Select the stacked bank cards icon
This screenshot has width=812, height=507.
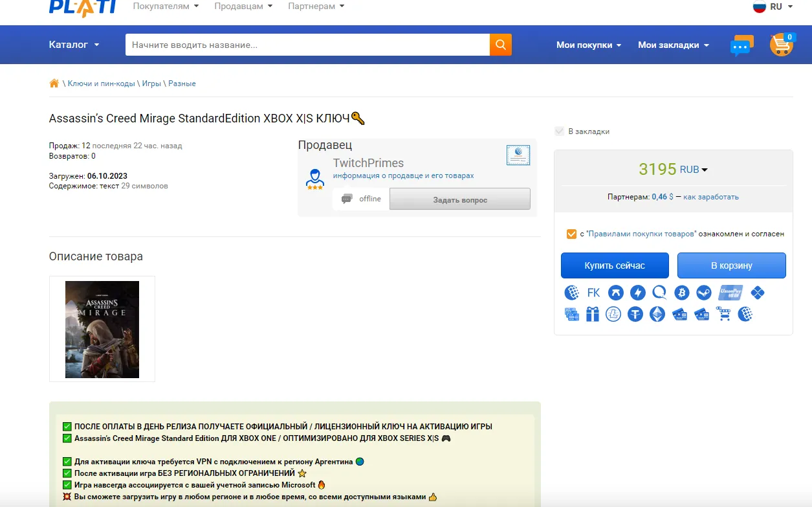571,315
